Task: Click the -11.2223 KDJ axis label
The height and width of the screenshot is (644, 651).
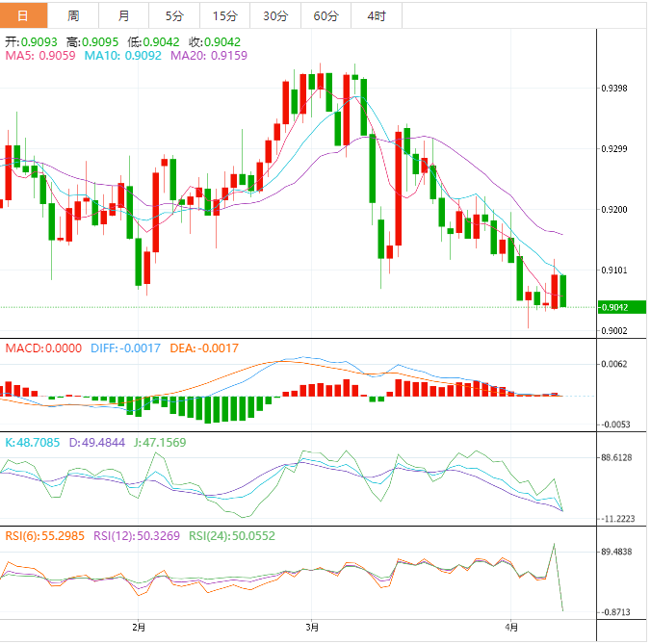Action: (618, 519)
